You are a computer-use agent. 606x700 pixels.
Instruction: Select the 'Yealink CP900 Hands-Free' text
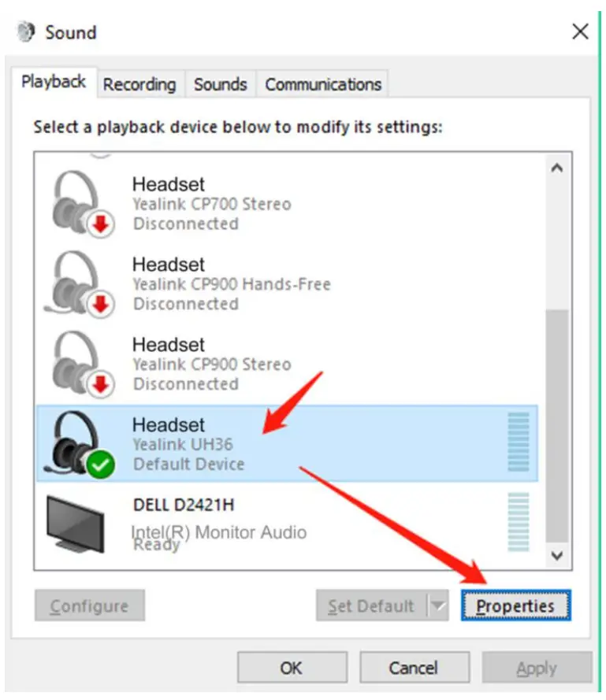coord(232,284)
